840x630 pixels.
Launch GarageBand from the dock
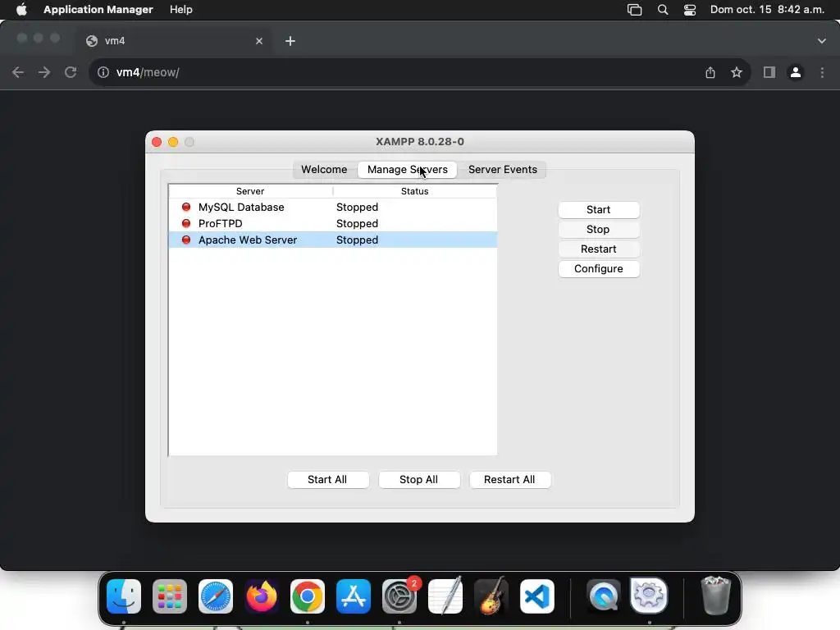tap(491, 596)
